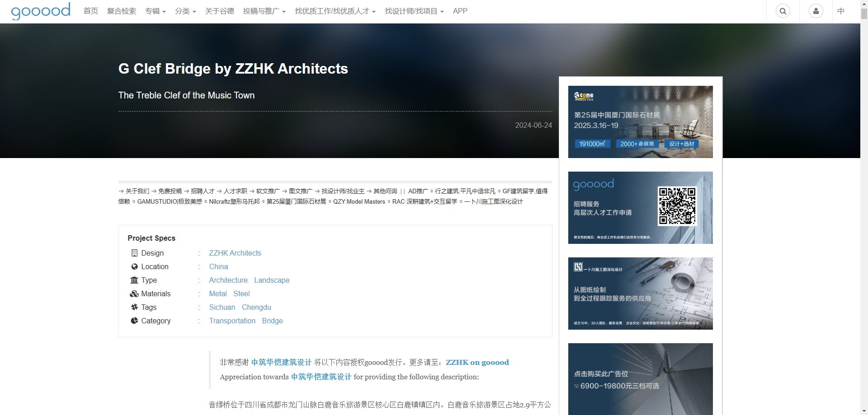Click the Type institution icon
Viewport: 868px width, 415px height.
click(134, 280)
